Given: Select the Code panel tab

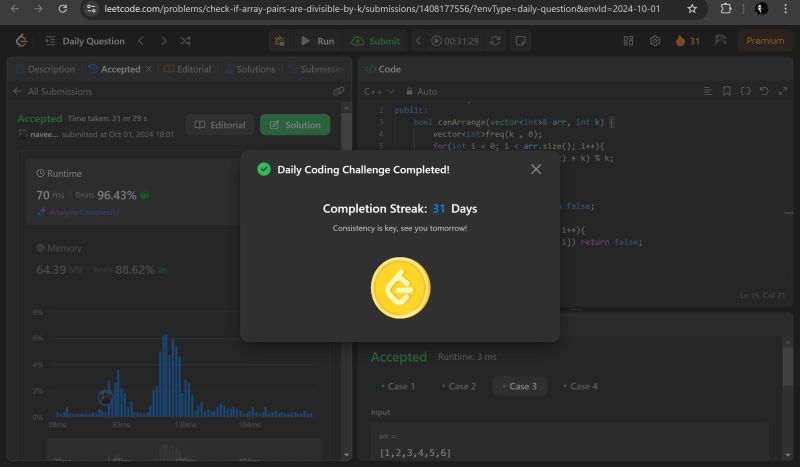Looking at the screenshot, I should click(x=383, y=69).
